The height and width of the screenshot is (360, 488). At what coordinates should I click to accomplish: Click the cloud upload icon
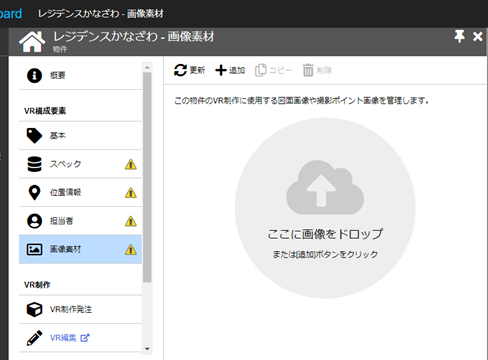325,187
